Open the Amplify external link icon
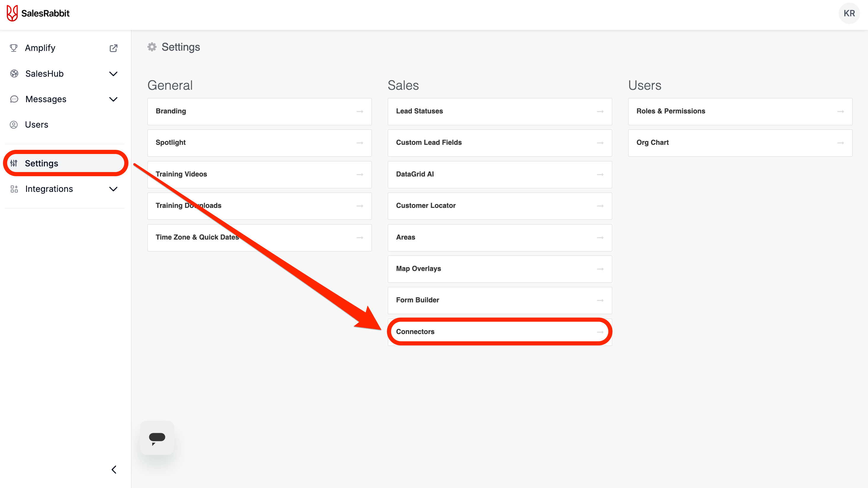The width and height of the screenshot is (868, 488). coord(114,48)
